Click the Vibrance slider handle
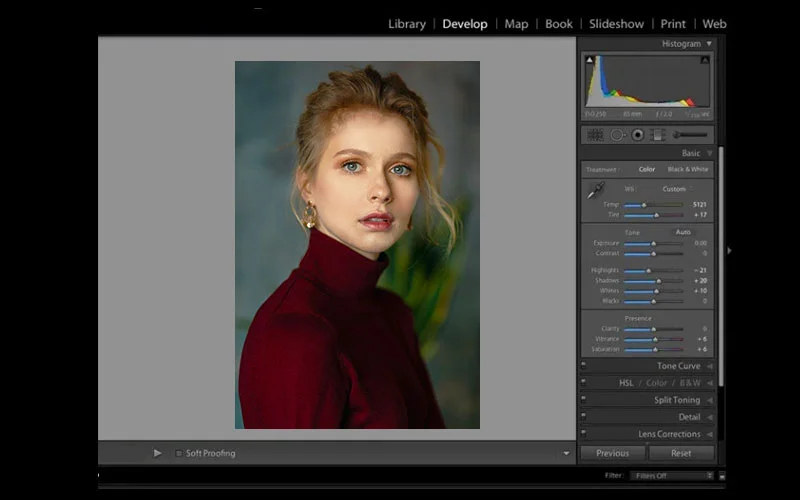 tap(656, 339)
